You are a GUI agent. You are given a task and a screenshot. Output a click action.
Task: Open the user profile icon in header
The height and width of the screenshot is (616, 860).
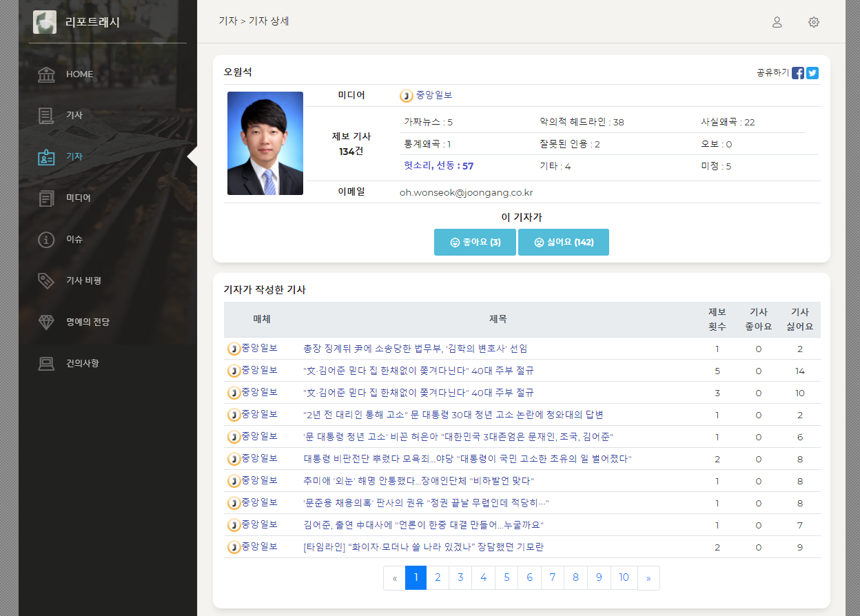(777, 22)
